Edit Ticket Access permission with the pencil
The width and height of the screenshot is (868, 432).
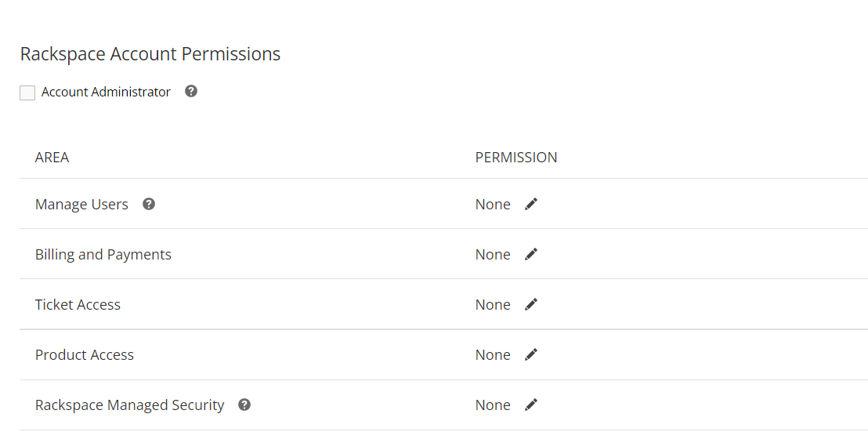[x=531, y=304]
